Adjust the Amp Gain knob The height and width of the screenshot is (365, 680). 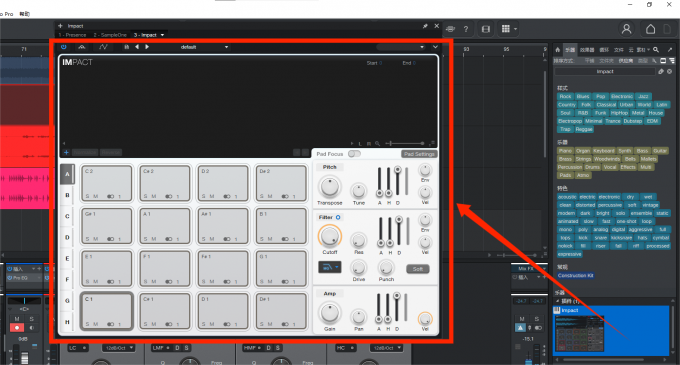click(330, 313)
